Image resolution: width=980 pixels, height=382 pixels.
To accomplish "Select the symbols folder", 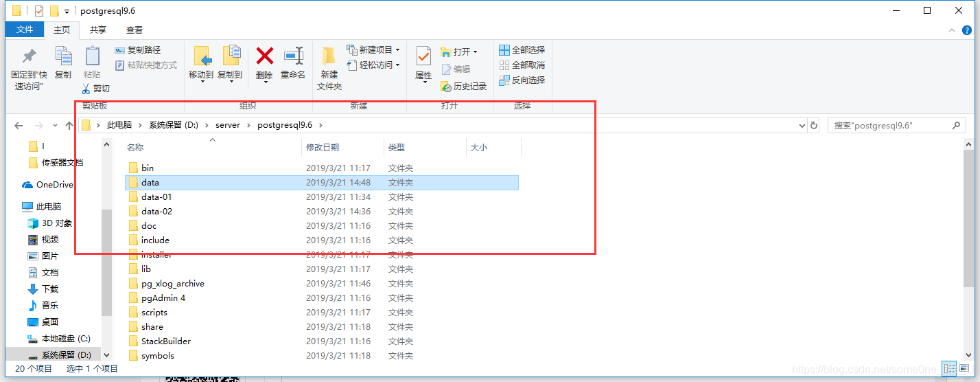I will point(321,355).
